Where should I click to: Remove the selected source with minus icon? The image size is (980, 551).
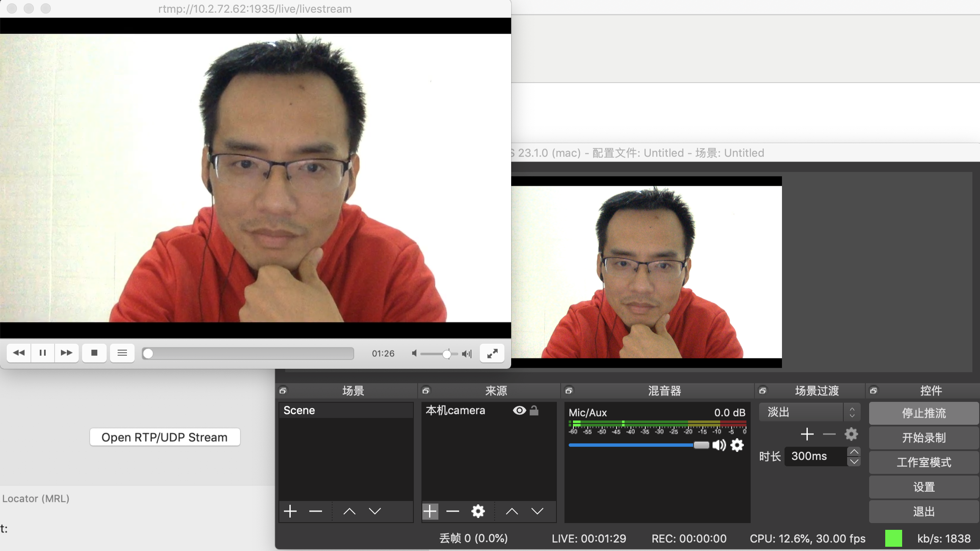click(x=453, y=511)
